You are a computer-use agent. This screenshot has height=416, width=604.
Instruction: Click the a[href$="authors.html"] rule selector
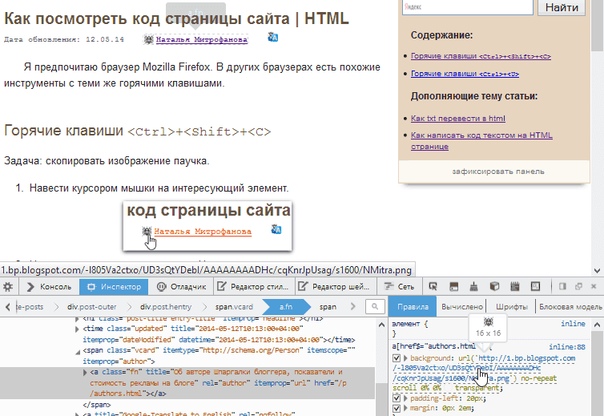pyautogui.click(x=434, y=346)
